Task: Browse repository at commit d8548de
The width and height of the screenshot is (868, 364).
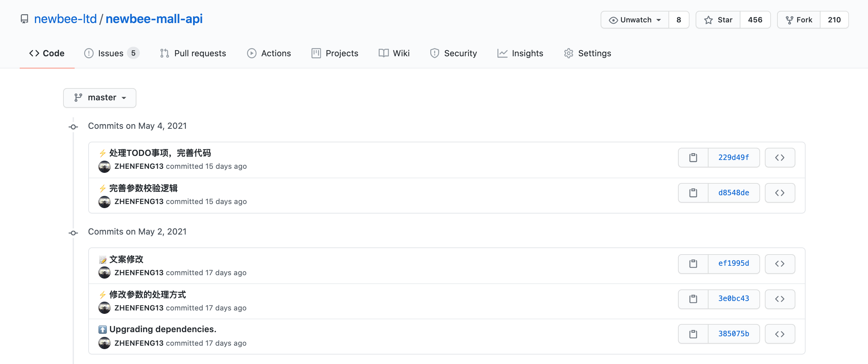Action: pyautogui.click(x=780, y=193)
